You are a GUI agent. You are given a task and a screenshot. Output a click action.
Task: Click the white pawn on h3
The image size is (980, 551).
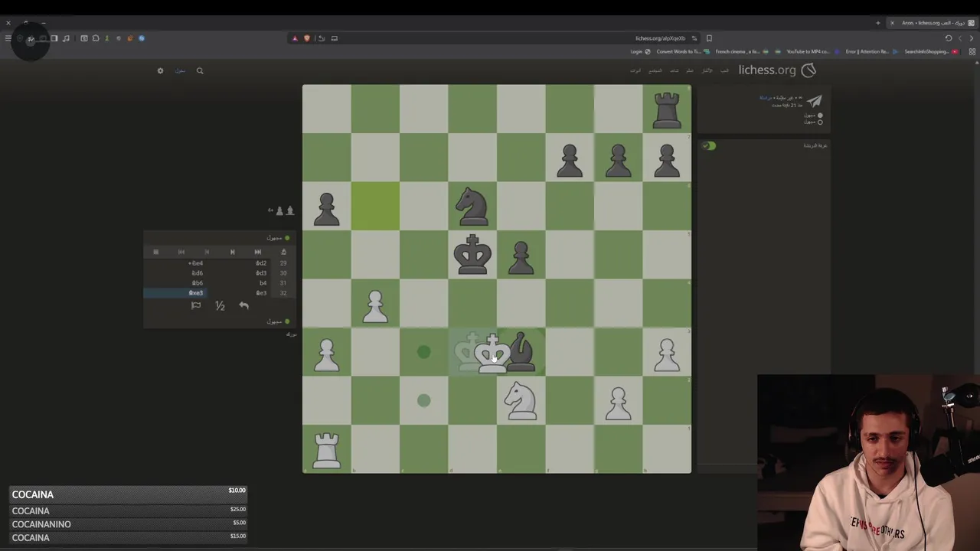click(x=666, y=354)
